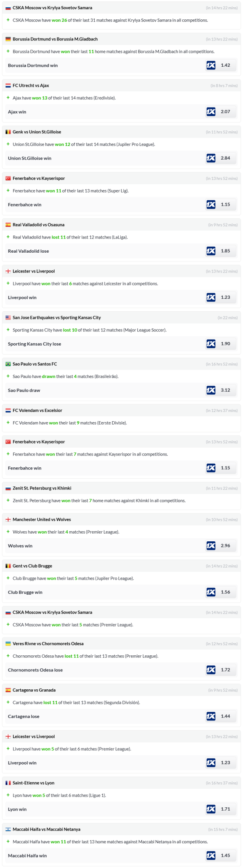This screenshot has width=243, height=868.
Task: Click the 1X icon beside Lyon win
Action: point(211,809)
